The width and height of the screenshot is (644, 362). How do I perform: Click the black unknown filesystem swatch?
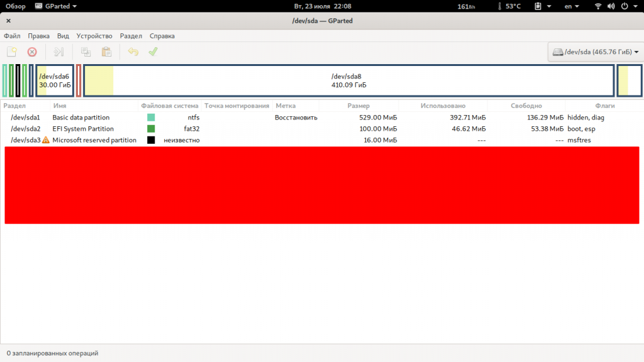pyautogui.click(x=151, y=140)
